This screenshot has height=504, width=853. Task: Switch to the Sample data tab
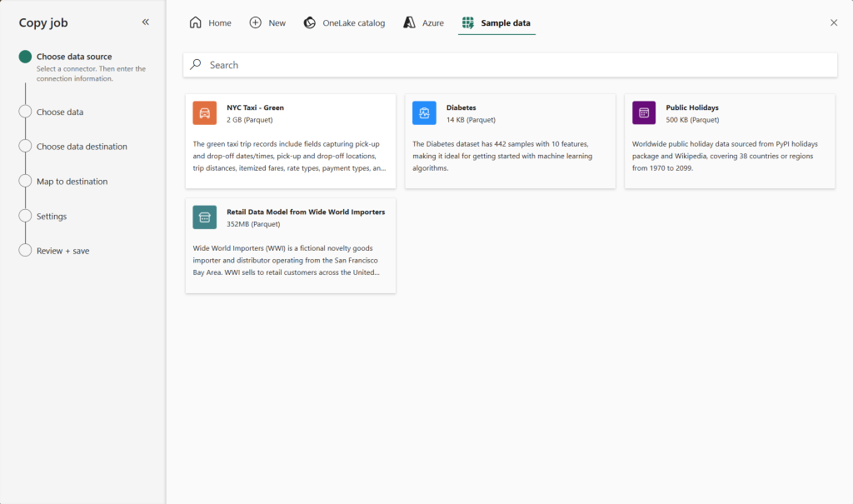pos(497,23)
